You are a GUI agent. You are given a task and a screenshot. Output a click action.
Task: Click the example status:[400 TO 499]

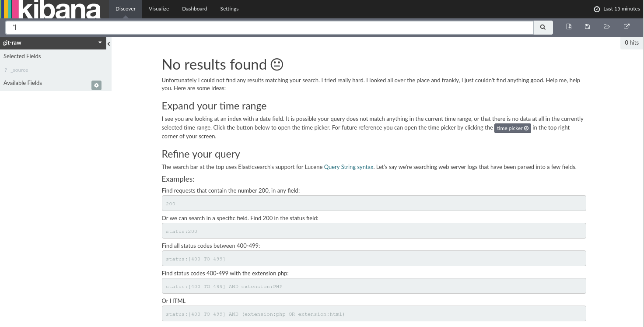click(x=374, y=258)
